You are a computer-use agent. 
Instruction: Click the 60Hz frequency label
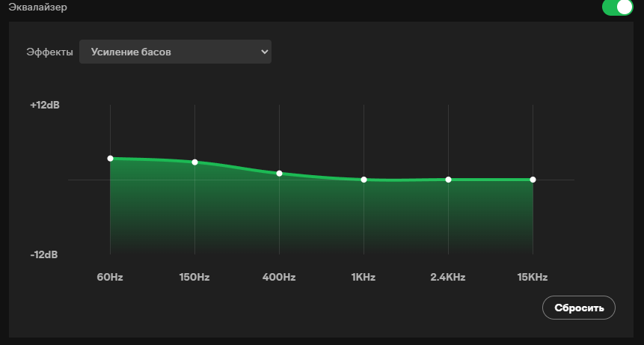click(110, 277)
